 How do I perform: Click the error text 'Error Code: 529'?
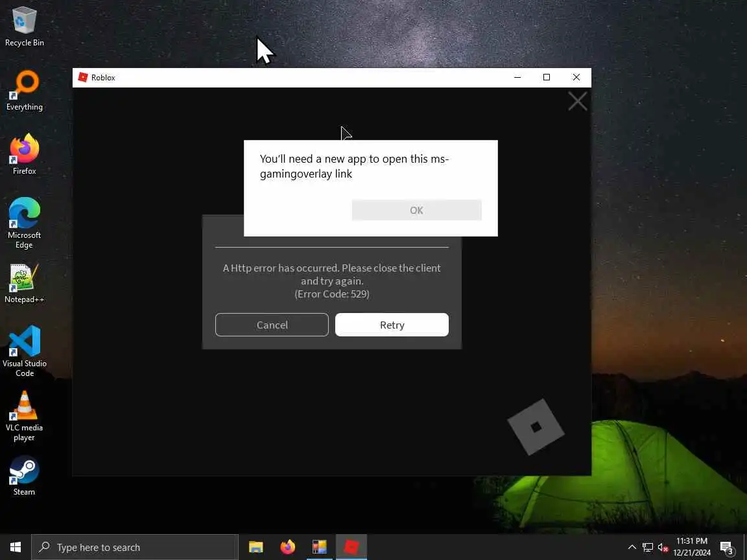[332, 294]
